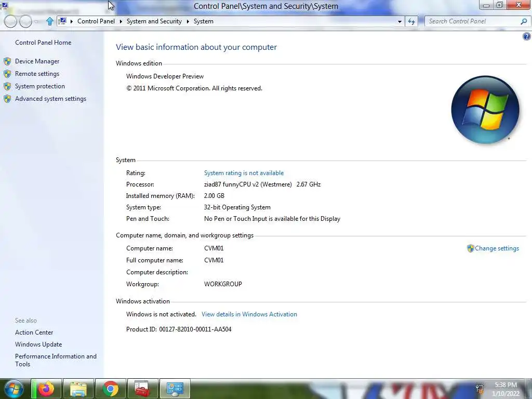Open View details in Windows Activation

click(249, 314)
